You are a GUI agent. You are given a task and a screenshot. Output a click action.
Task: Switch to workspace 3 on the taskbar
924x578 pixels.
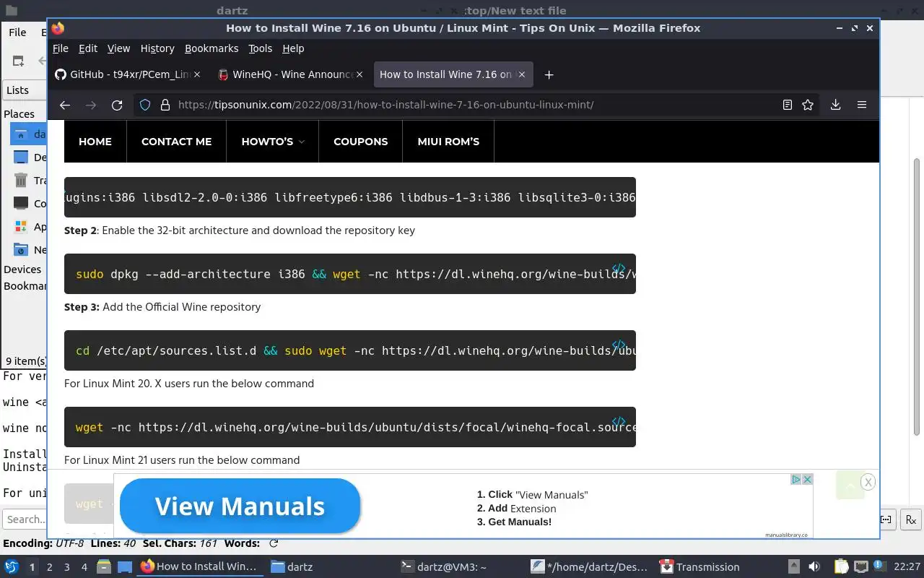tap(67, 567)
